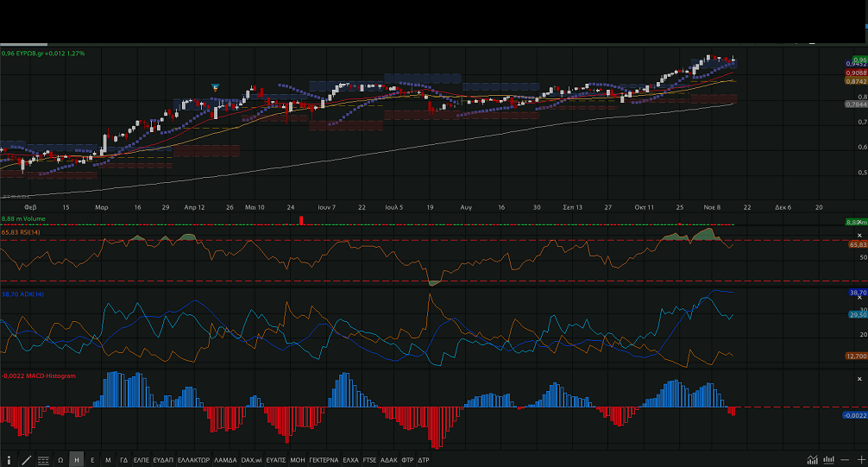Select the hourly Ω timeframe
Screen dimensions: 868x467
[x=60, y=460]
